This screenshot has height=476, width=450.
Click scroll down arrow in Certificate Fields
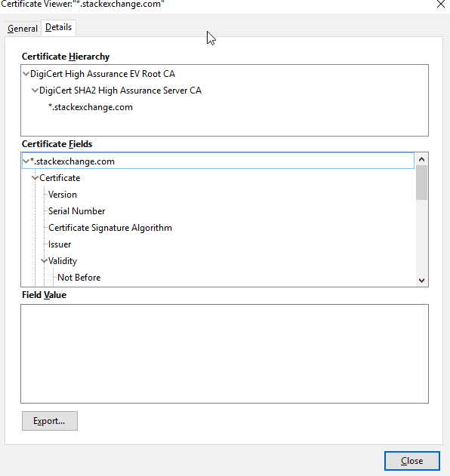tap(421, 280)
